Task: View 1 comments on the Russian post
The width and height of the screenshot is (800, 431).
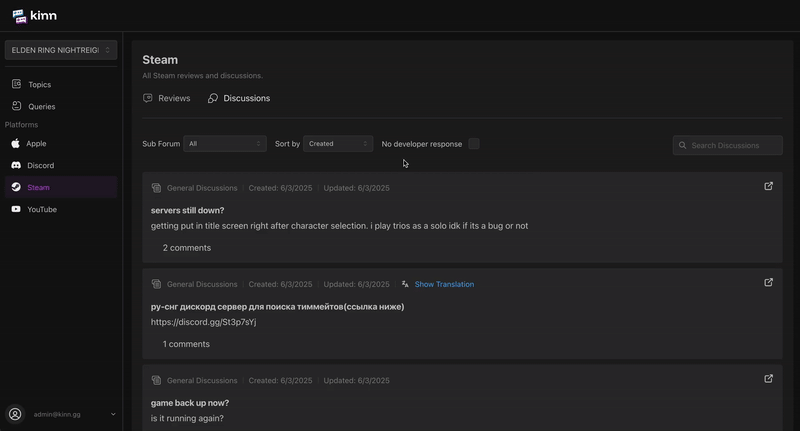Action: tap(186, 344)
